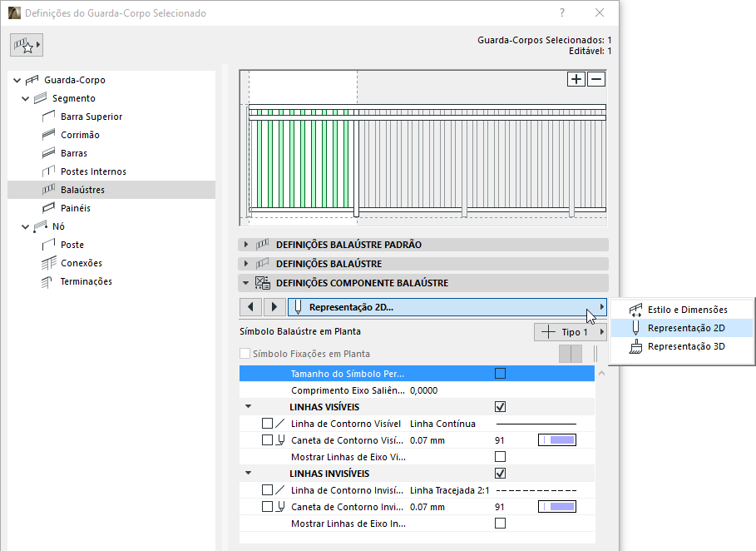Click the parameter list scroll up arrow
This screenshot has width=756, height=551.
601,373
